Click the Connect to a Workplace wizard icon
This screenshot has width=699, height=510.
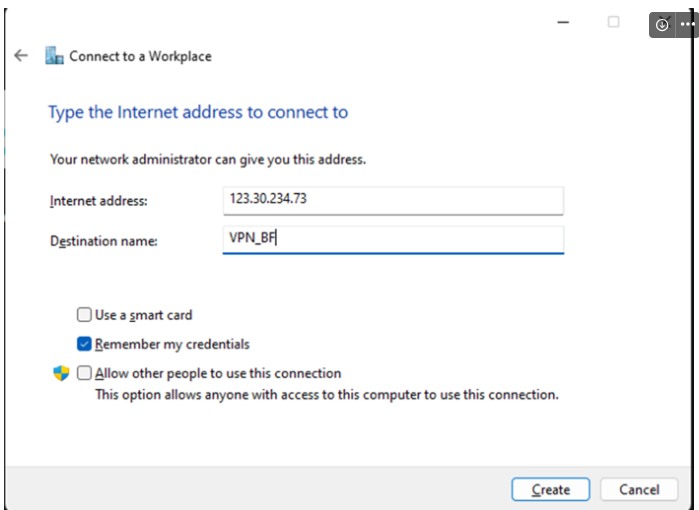(x=54, y=56)
